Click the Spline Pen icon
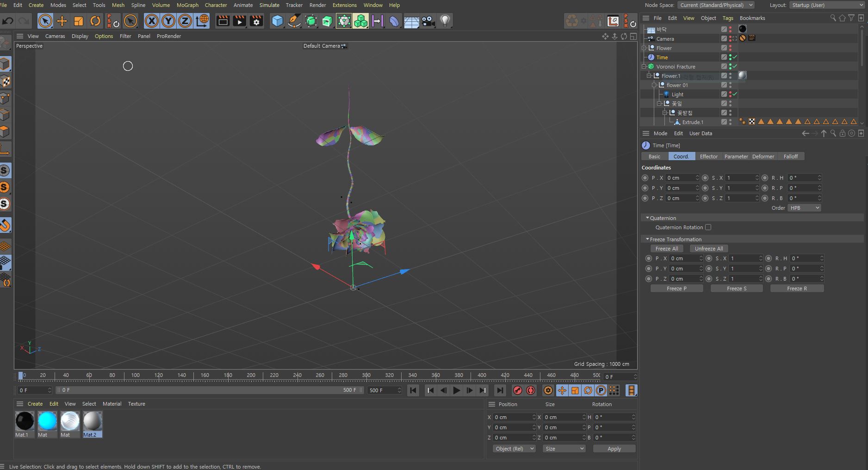The height and width of the screenshot is (470, 868). (x=294, y=21)
